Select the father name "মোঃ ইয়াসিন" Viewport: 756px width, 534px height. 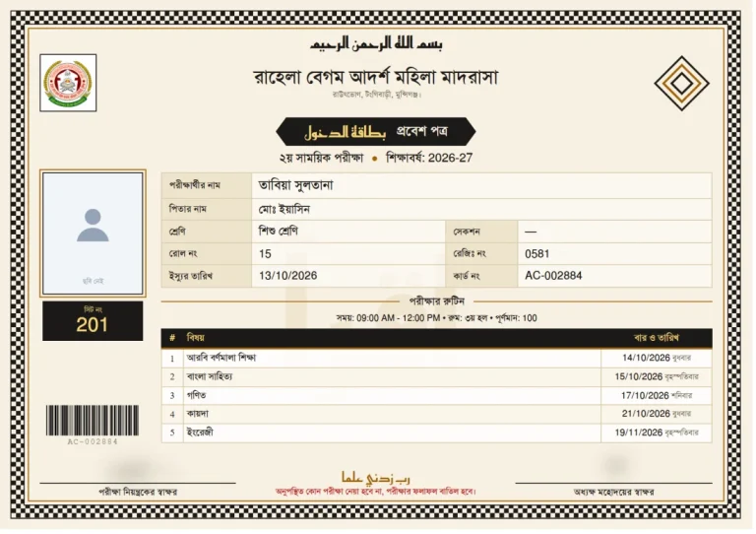pos(283,209)
